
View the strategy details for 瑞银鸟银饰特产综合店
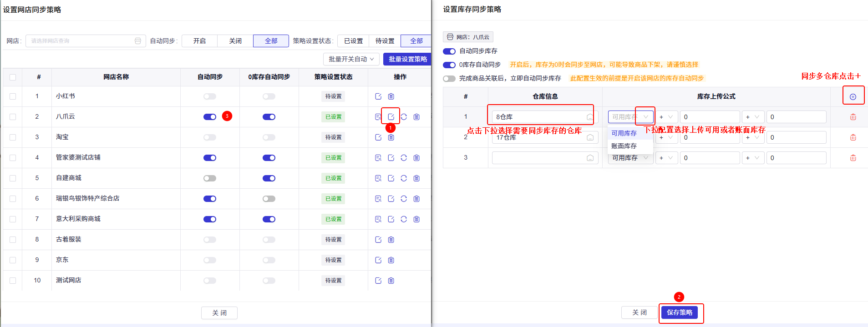pyautogui.click(x=378, y=199)
